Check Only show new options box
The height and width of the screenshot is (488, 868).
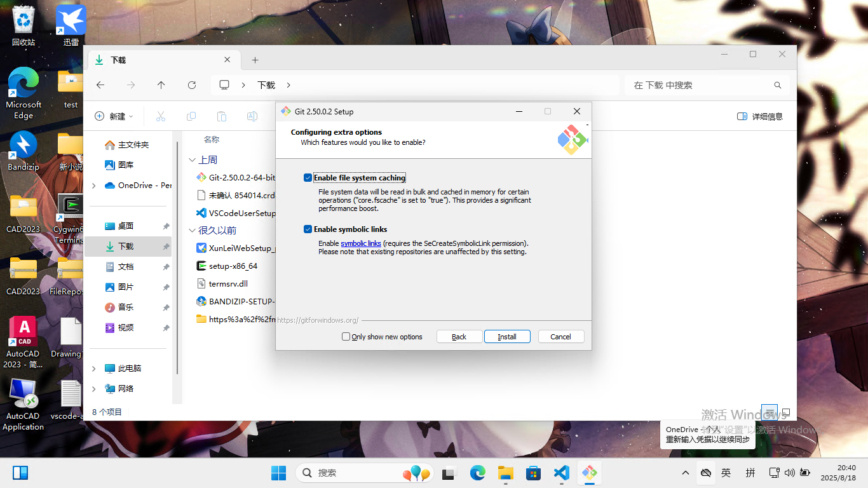coord(346,337)
